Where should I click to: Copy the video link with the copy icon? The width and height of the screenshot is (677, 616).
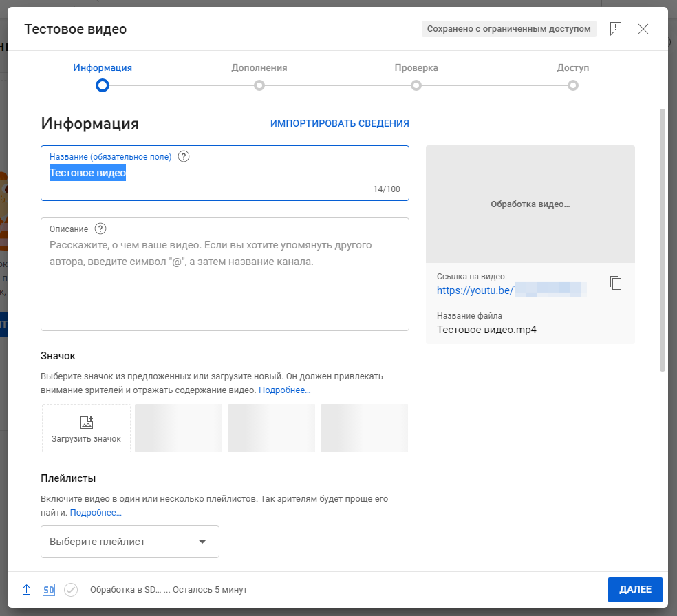(615, 283)
